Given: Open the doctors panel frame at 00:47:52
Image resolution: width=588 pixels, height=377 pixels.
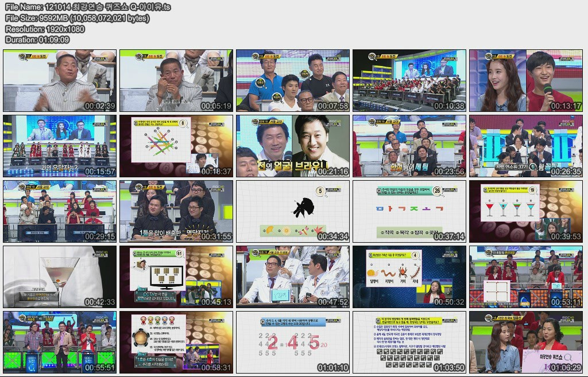Looking at the screenshot, I should [x=293, y=275].
